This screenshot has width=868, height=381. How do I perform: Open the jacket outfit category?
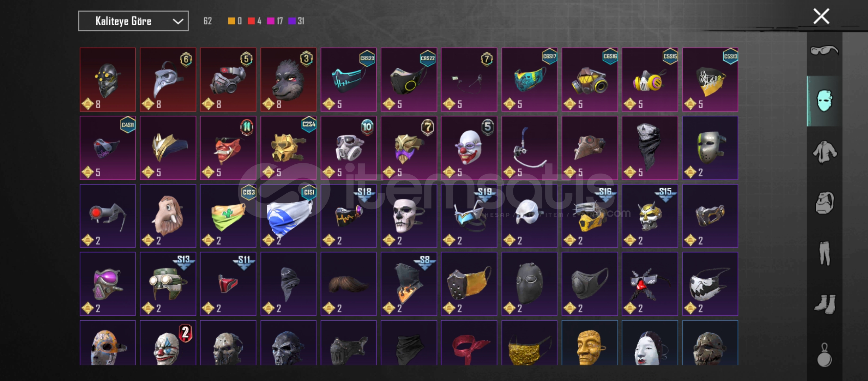point(825,152)
